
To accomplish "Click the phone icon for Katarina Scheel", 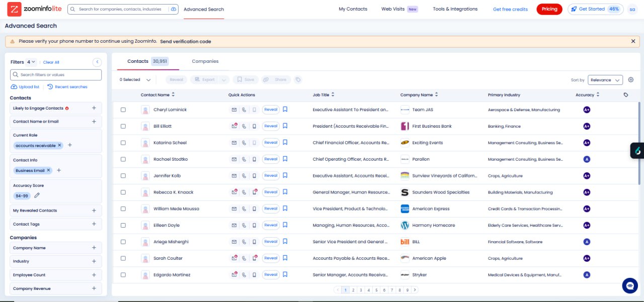I will (244, 143).
